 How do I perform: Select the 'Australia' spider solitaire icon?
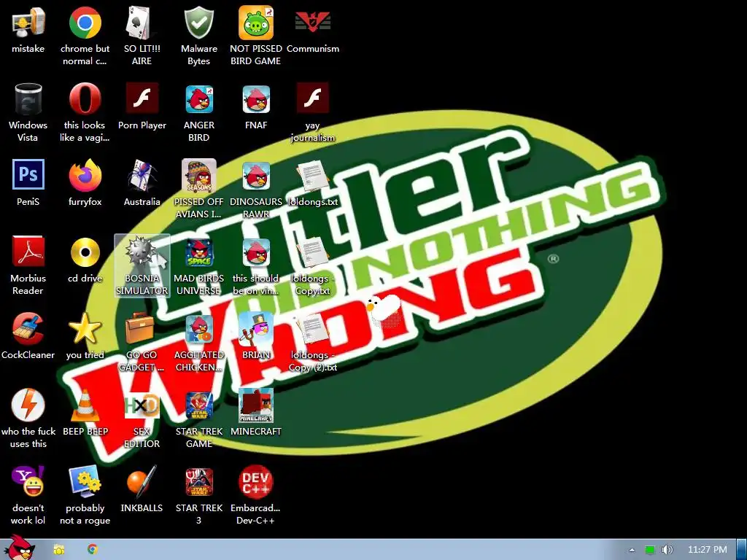[x=142, y=175]
